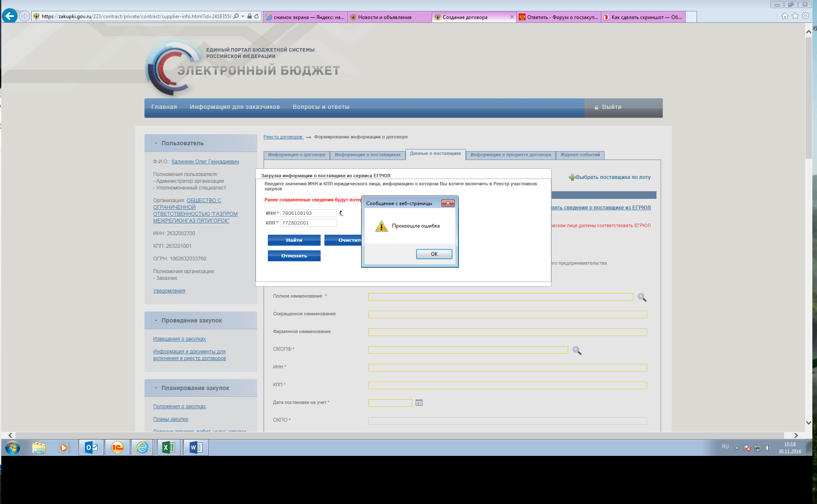Image resolution: width=817 pixels, height=504 pixels.
Task: Open the browser favorites star icon
Action: click(x=795, y=16)
